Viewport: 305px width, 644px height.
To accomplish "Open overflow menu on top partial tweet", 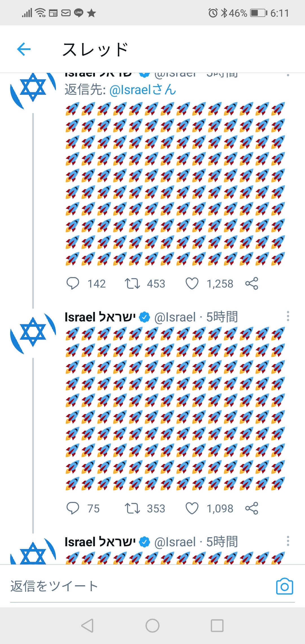I will 288,75.
